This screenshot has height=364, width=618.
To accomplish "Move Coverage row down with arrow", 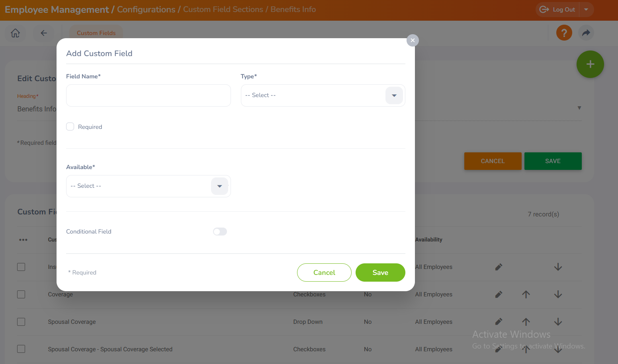I will [x=558, y=294].
